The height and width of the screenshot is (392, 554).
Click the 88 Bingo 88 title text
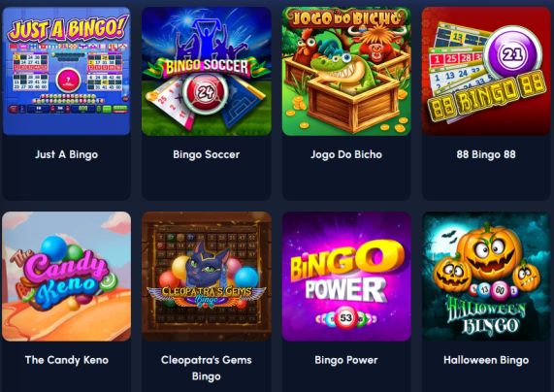486,154
